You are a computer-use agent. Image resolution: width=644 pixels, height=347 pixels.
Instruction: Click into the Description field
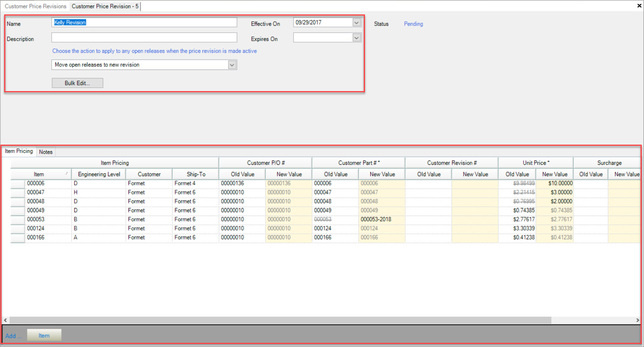tap(144, 38)
